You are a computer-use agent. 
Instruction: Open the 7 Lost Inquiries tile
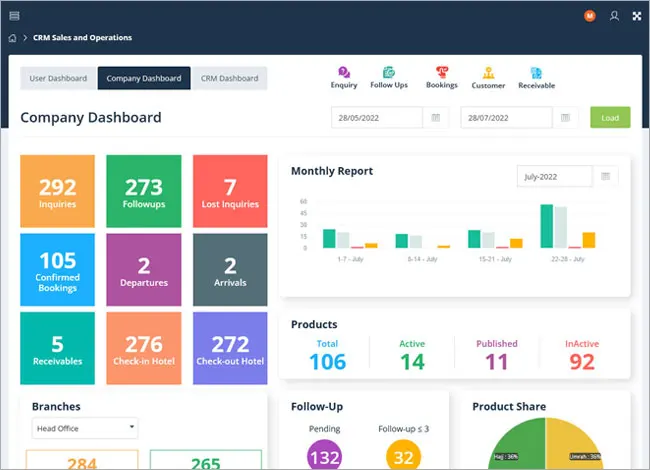coord(230,191)
